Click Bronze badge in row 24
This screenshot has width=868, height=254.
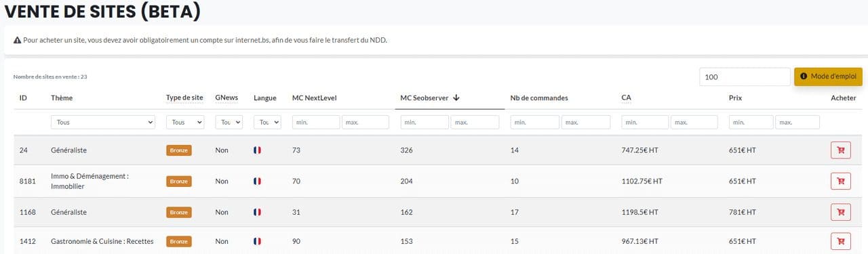[179, 150]
